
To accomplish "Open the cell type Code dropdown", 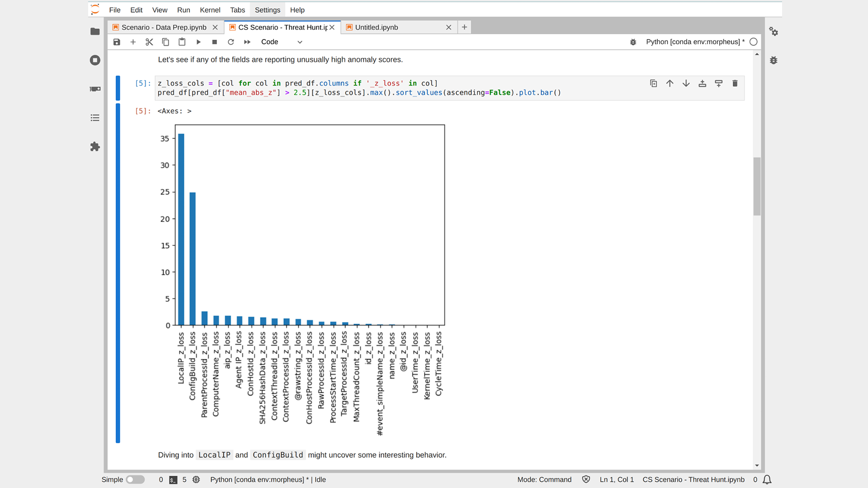I will (281, 42).
